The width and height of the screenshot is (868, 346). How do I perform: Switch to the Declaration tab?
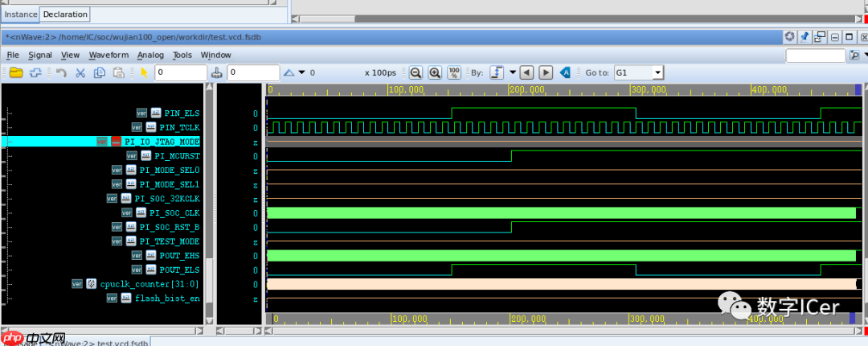[65, 14]
